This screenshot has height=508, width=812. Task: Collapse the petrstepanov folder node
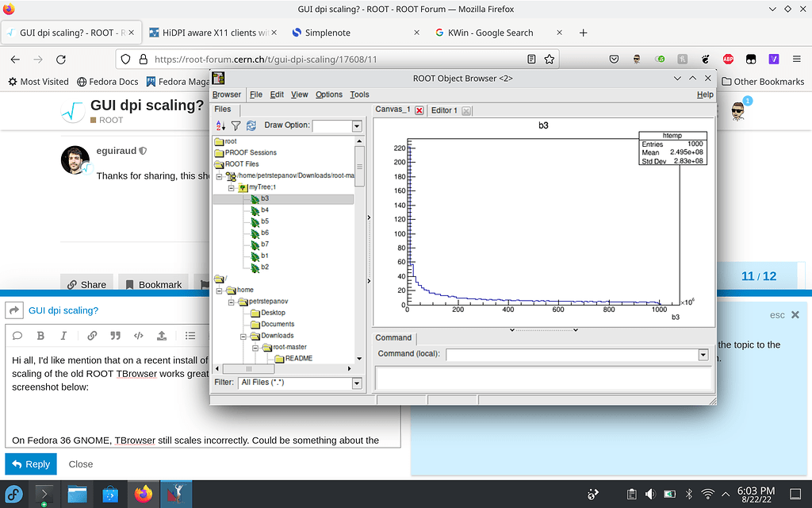[x=231, y=302]
